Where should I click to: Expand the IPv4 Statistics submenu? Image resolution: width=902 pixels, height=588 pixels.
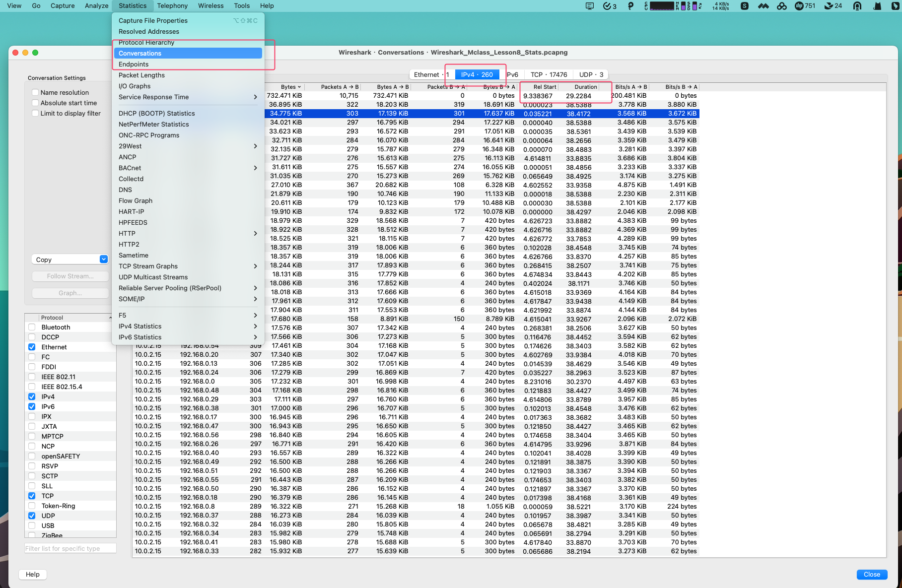pyautogui.click(x=188, y=326)
